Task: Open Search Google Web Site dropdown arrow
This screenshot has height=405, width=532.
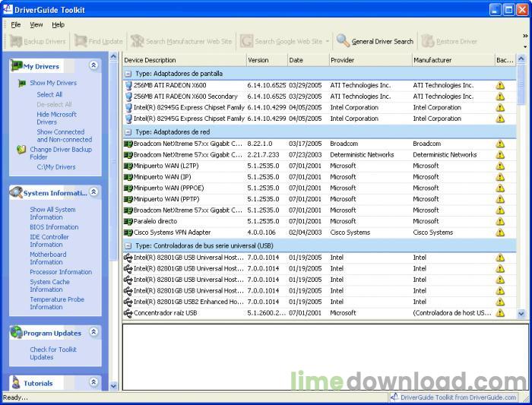Action: click(328, 41)
